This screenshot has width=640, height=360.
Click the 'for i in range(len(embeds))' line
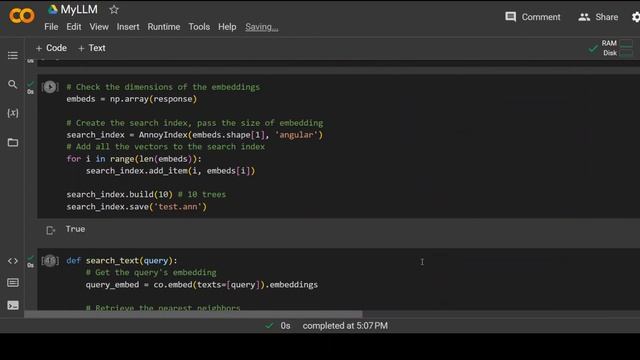coord(134,159)
